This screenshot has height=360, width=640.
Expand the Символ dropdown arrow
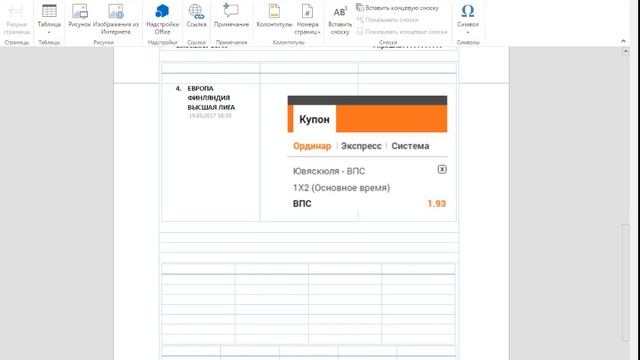pos(468,32)
